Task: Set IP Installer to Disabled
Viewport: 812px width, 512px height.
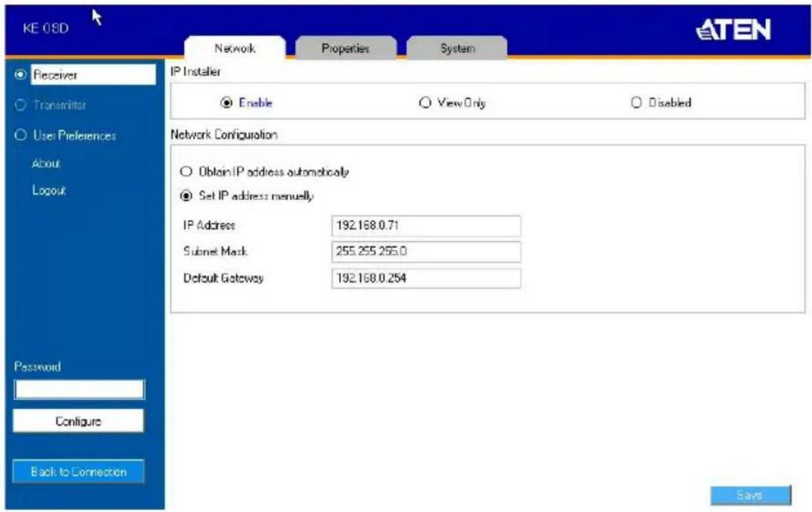Action: [636, 102]
